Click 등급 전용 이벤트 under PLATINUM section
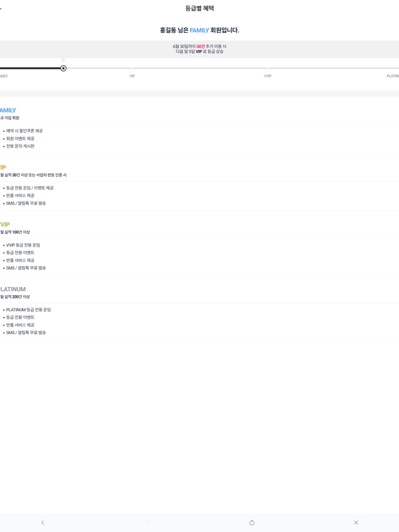The width and height of the screenshot is (399, 532). [x=20, y=317]
